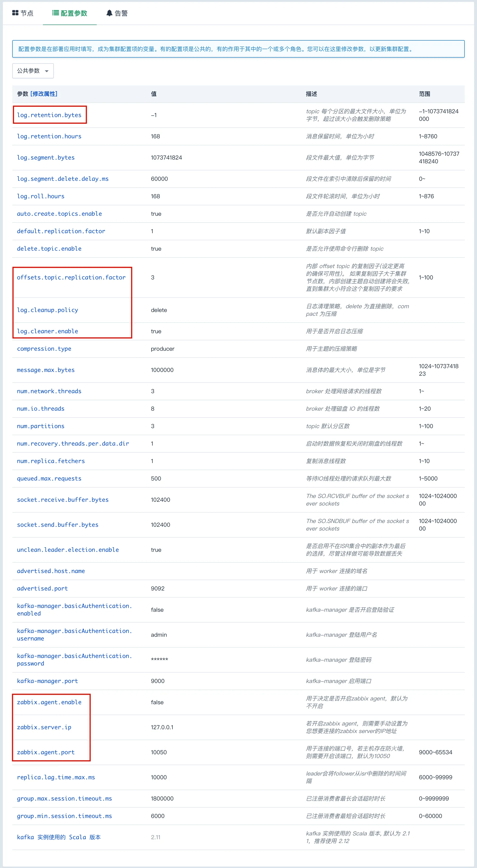Viewport: 477px width, 868px height.
Task: Select kafka-manager.basicAuthentication.password parameter
Action: pyautogui.click(x=75, y=660)
